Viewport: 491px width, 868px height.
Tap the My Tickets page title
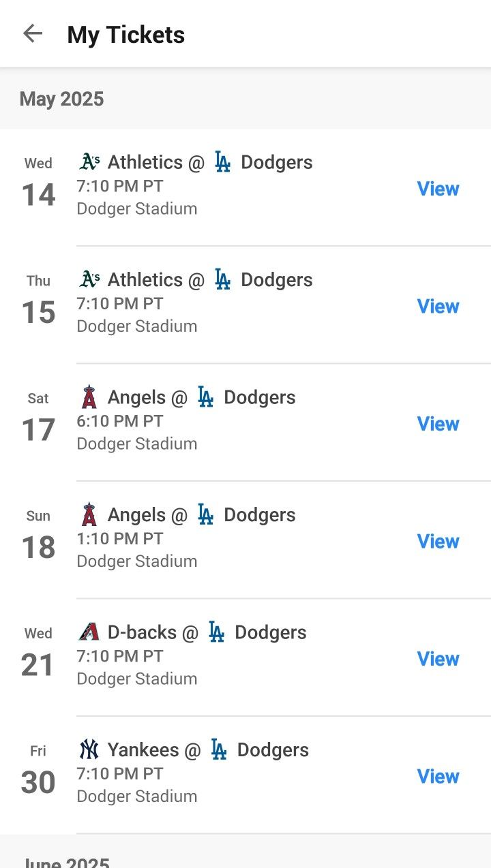pyautogui.click(x=126, y=35)
